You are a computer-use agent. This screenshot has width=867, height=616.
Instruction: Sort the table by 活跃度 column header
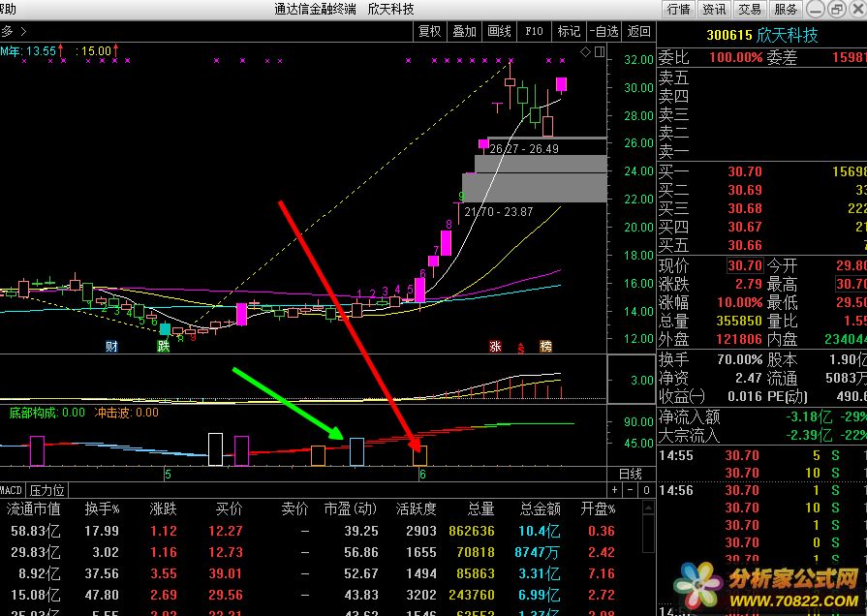coord(417,508)
